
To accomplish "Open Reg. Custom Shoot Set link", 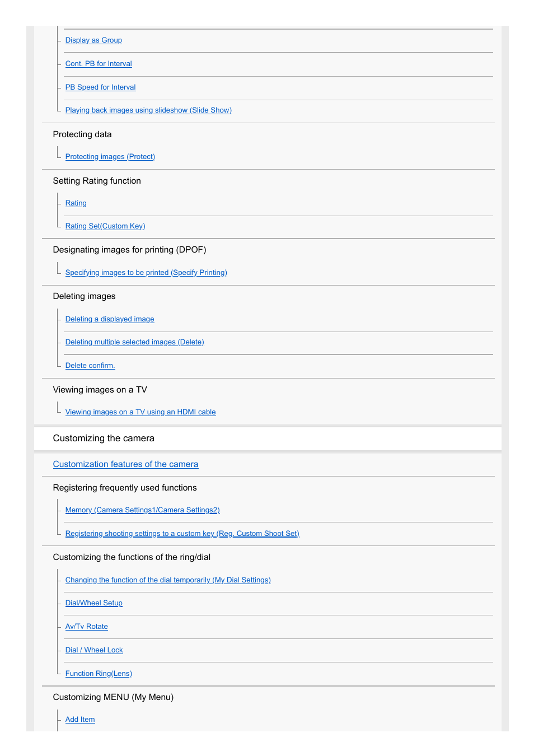I will tap(182, 534).
